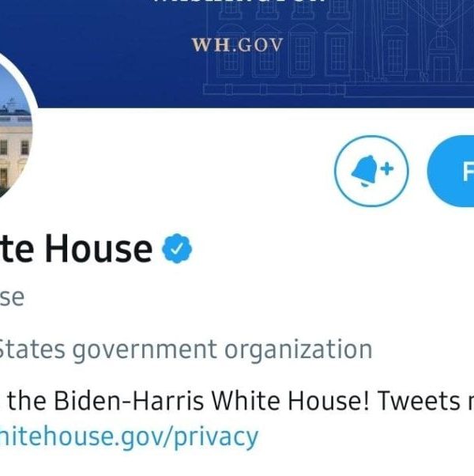Click the WH.GOV text on the banner
Screen dimensions: 474x476
coord(237,44)
